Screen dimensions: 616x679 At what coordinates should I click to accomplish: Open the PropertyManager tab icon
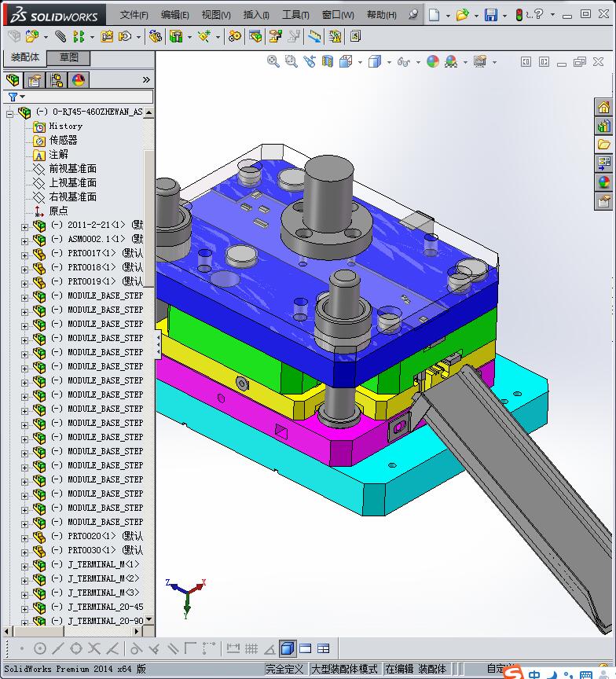tap(35, 80)
